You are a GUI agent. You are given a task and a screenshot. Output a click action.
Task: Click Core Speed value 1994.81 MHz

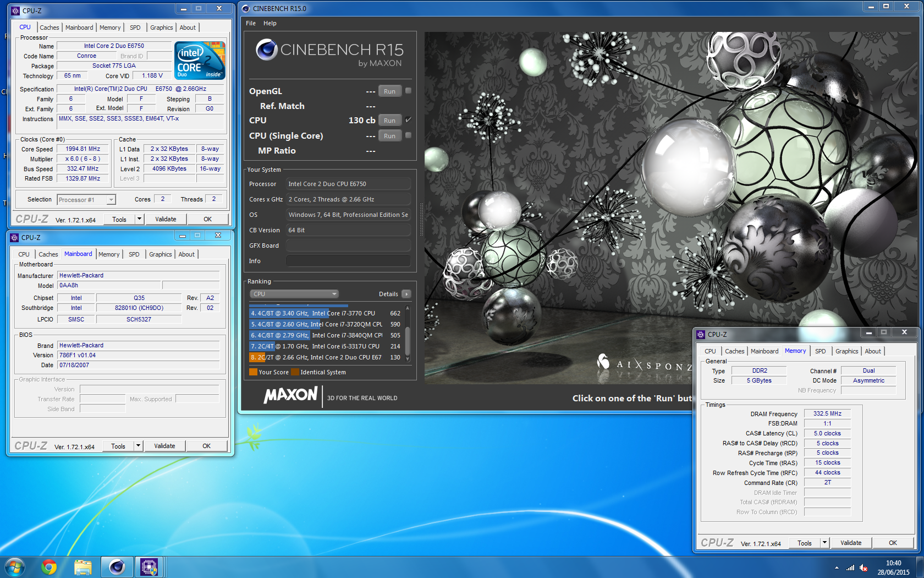point(82,149)
